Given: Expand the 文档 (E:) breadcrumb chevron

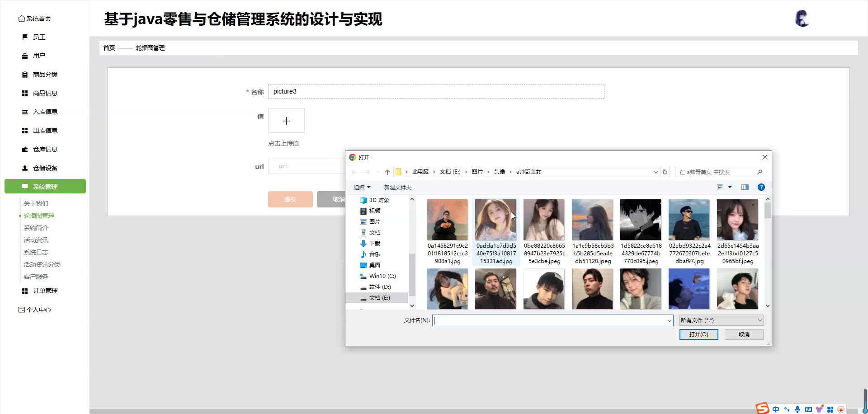Looking at the screenshot, I should [x=466, y=172].
